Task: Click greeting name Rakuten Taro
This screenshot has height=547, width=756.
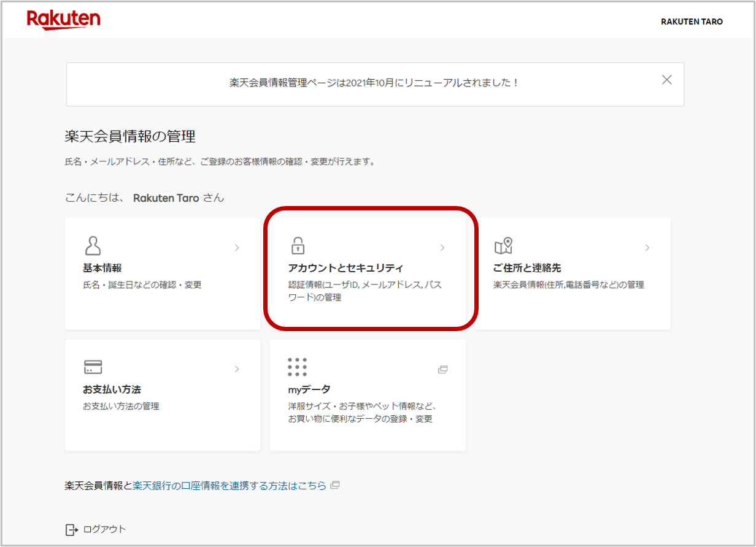Action: (166, 198)
